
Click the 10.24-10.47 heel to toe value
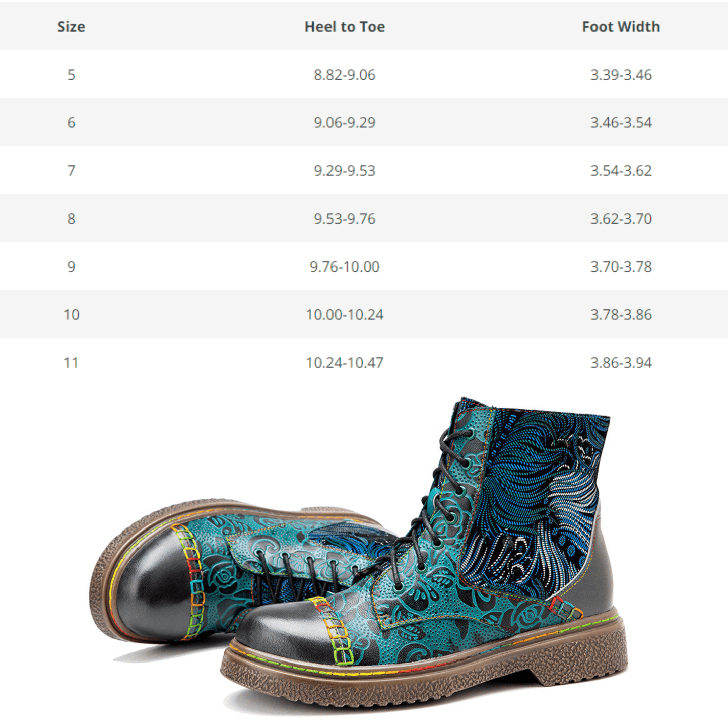point(345,363)
